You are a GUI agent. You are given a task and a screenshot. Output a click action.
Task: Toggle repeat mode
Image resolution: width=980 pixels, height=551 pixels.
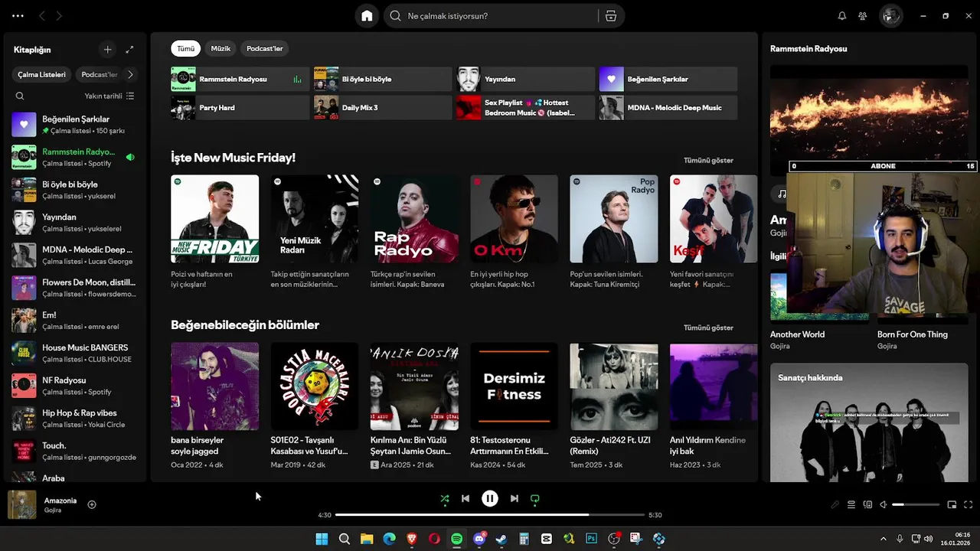535,498
